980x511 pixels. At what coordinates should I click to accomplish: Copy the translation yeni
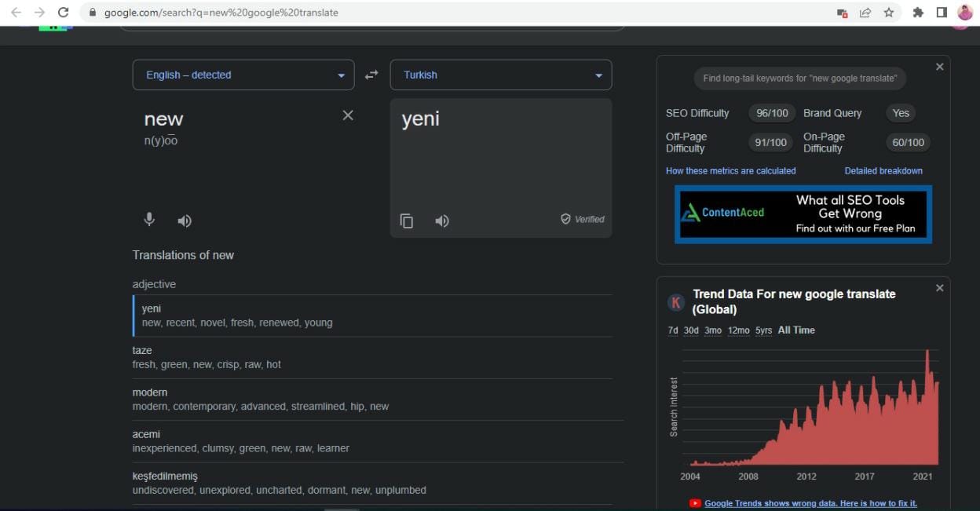pyautogui.click(x=407, y=221)
